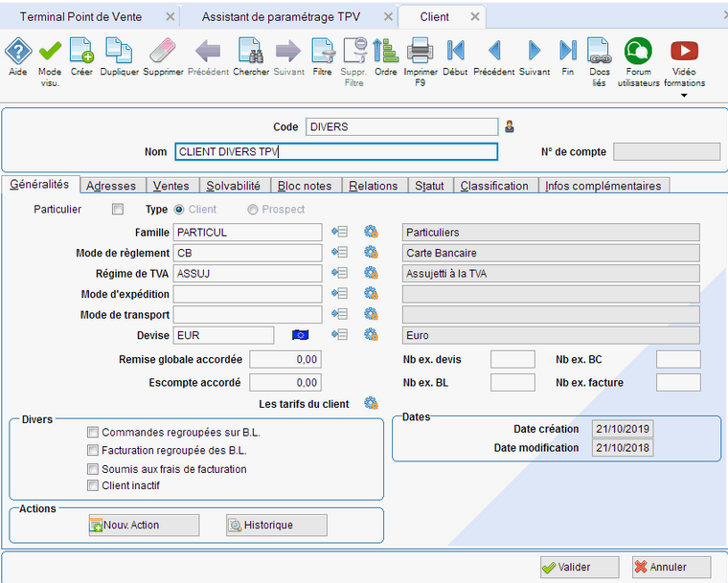Click the Imprimer F9 printer icon
Image resolution: width=728 pixels, height=583 pixels.
tap(421, 51)
